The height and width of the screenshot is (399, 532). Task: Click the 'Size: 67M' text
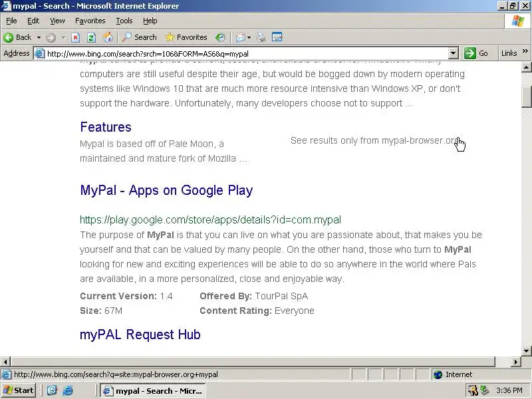pos(101,311)
